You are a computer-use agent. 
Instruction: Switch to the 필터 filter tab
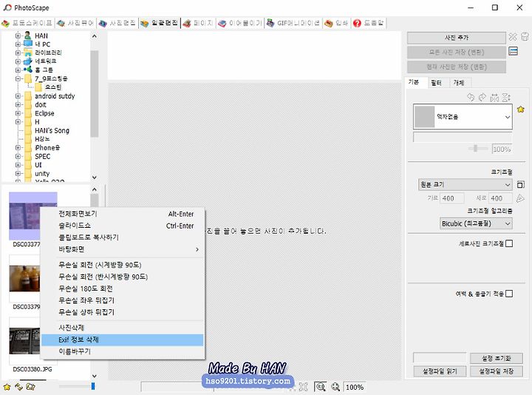[x=437, y=83]
